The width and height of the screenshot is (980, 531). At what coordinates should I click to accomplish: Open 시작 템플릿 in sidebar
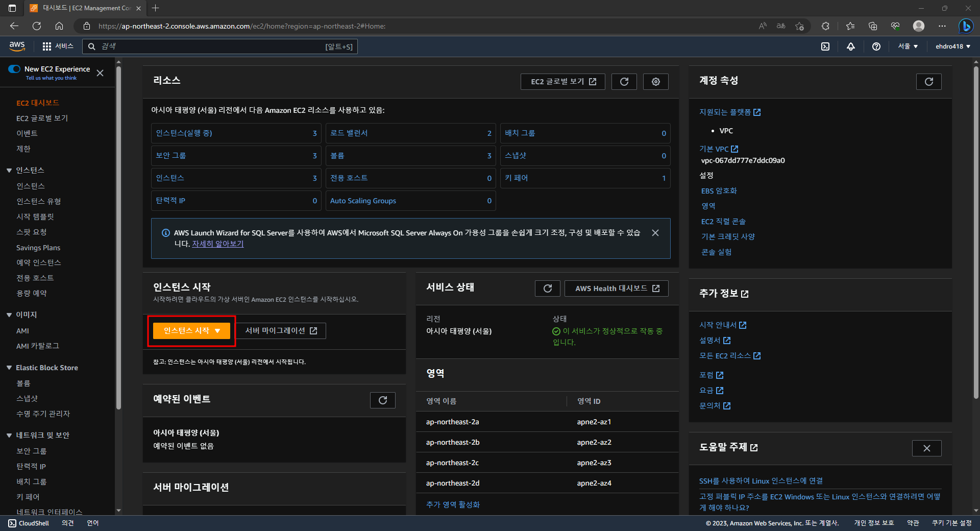click(35, 217)
